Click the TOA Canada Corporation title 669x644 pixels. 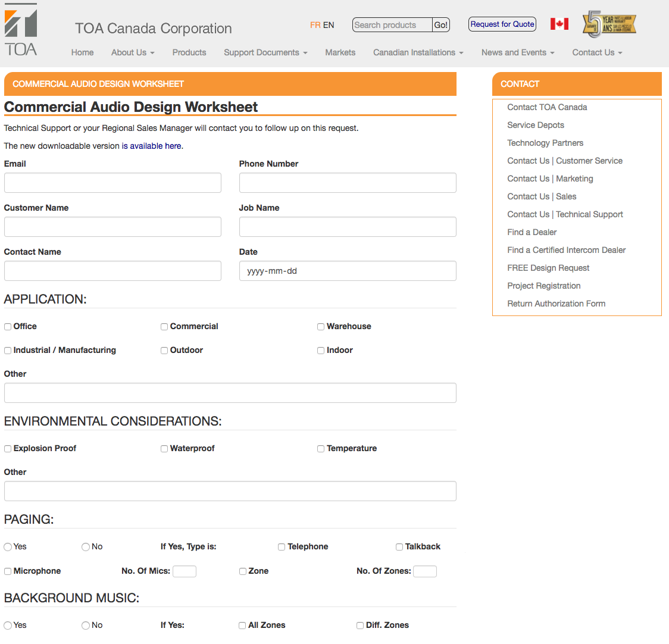click(x=154, y=29)
